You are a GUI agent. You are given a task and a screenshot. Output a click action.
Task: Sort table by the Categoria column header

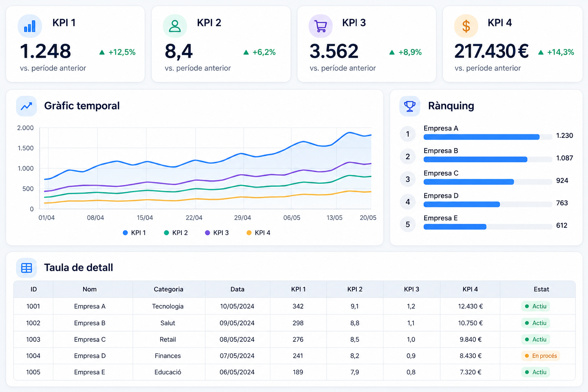(168, 289)
